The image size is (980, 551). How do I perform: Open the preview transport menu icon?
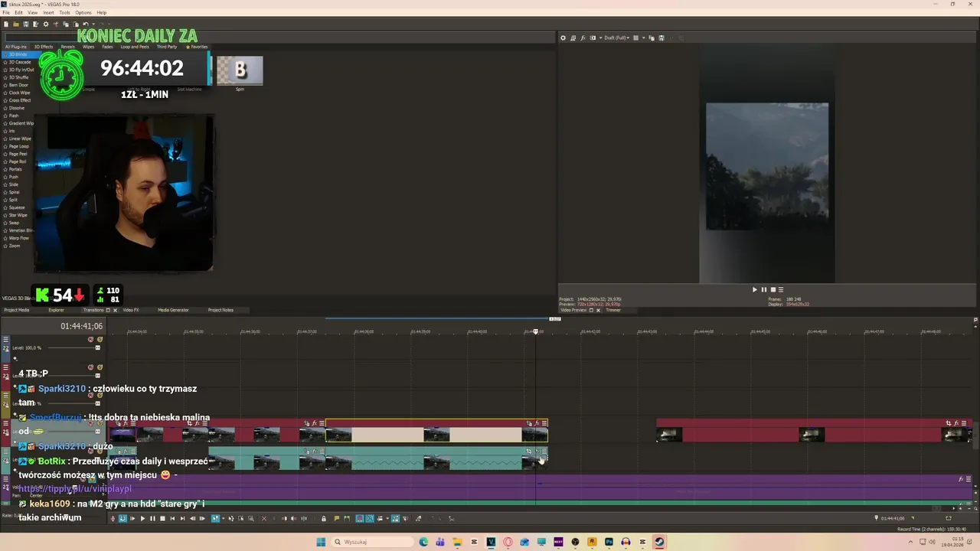pyautogui.click(x=781, y=289)
